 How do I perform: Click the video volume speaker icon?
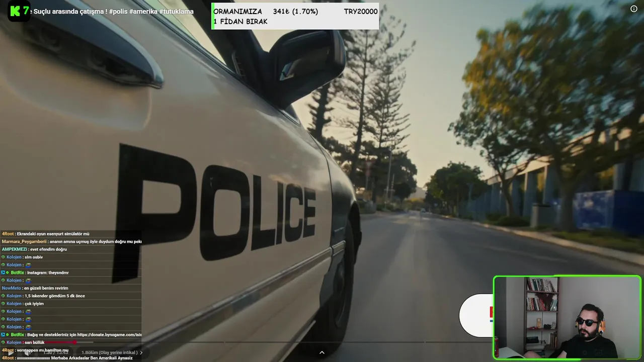[x=28, y=352]
